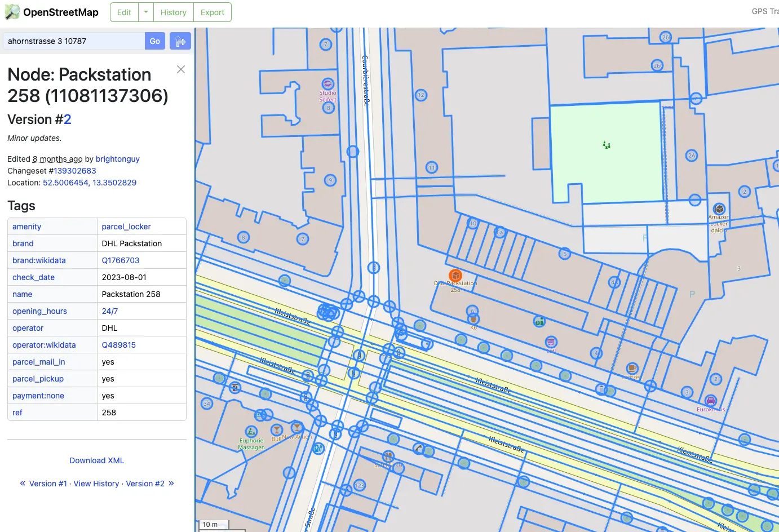Image resolution: width=779 pixels, height=532 pixels.
Task: Open the Edit dropdown arrow
Action: tap(146, 12)
